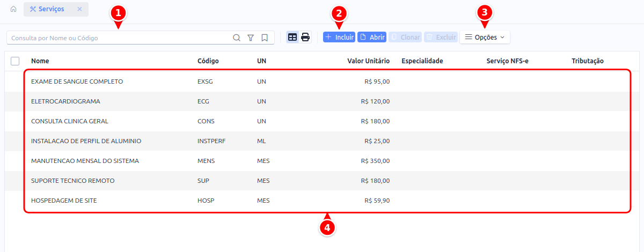644x252 pixels.
Task: Click the Clonar button
Action: (405, 37)
